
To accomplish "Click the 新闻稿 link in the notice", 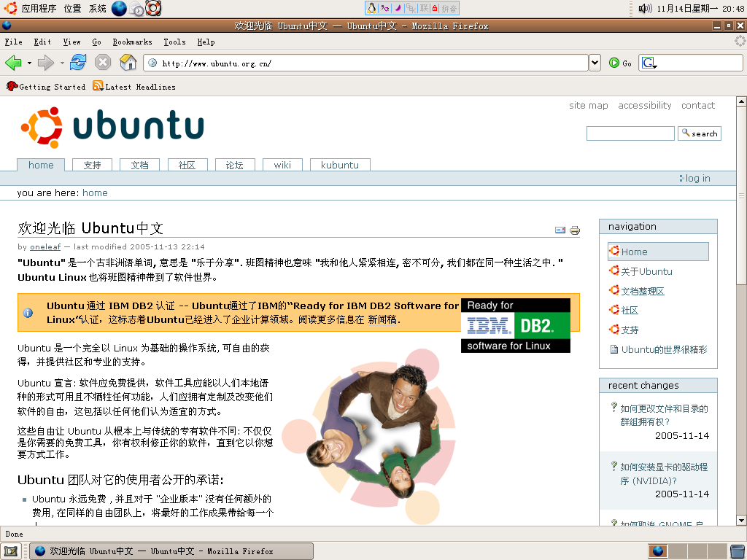I will point(382,319).
